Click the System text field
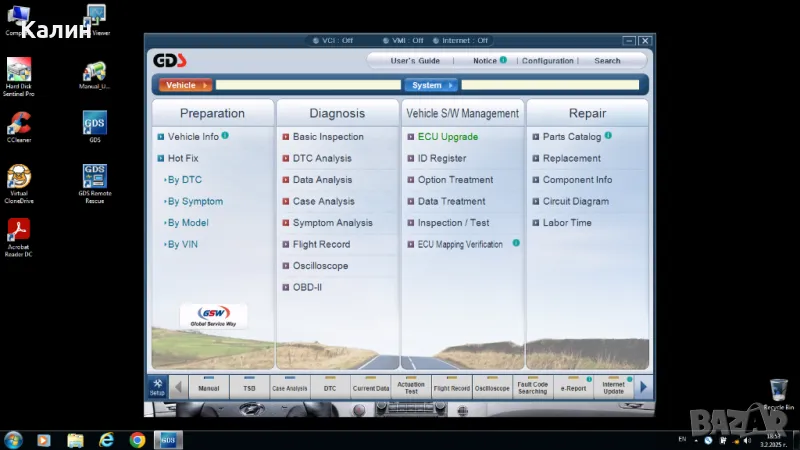 click(548, 85)
